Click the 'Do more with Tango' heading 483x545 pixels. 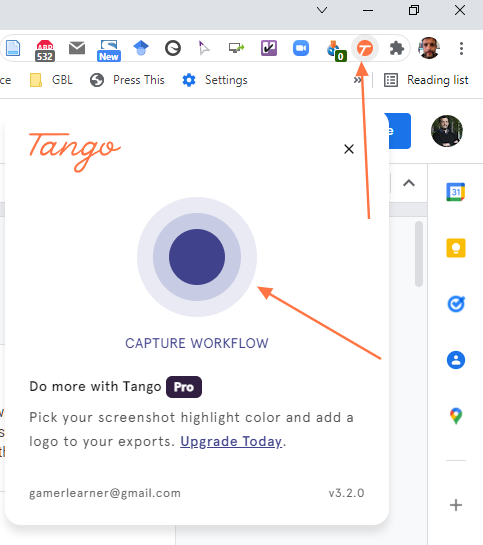click(x=96, y=387)
